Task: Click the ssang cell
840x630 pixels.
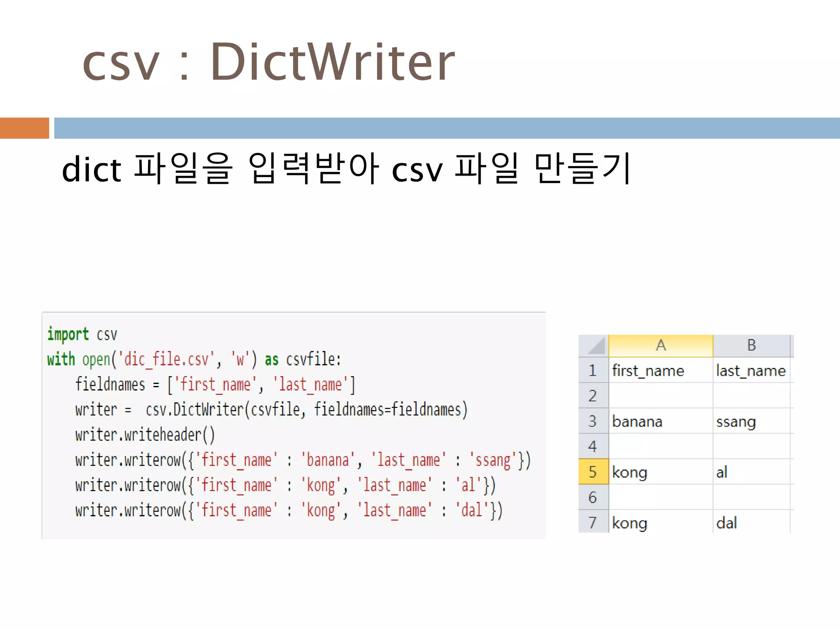Action: point(736,422)
